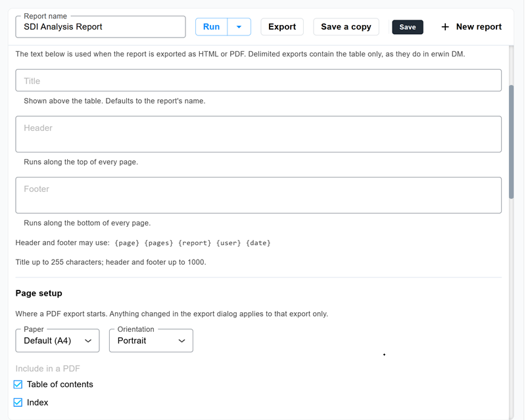
Task: Toggle Table of contents checkbox
Action: (18, 385)
